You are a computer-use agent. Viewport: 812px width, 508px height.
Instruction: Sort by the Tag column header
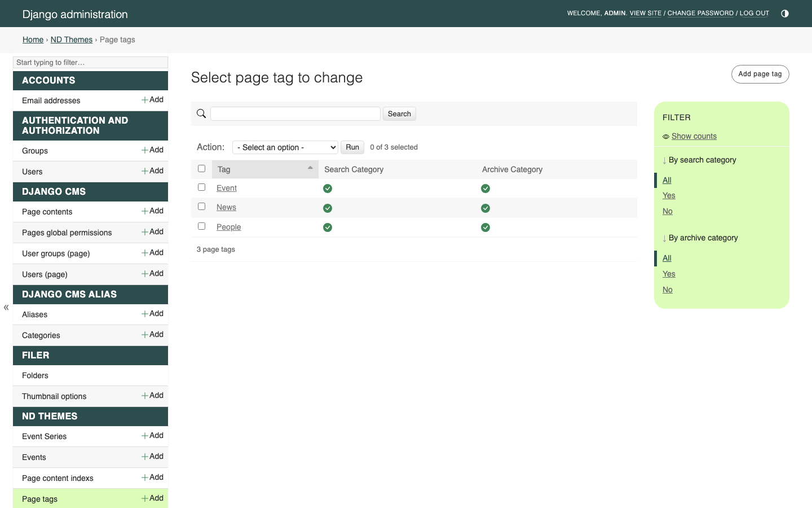[x=264, y=169]
